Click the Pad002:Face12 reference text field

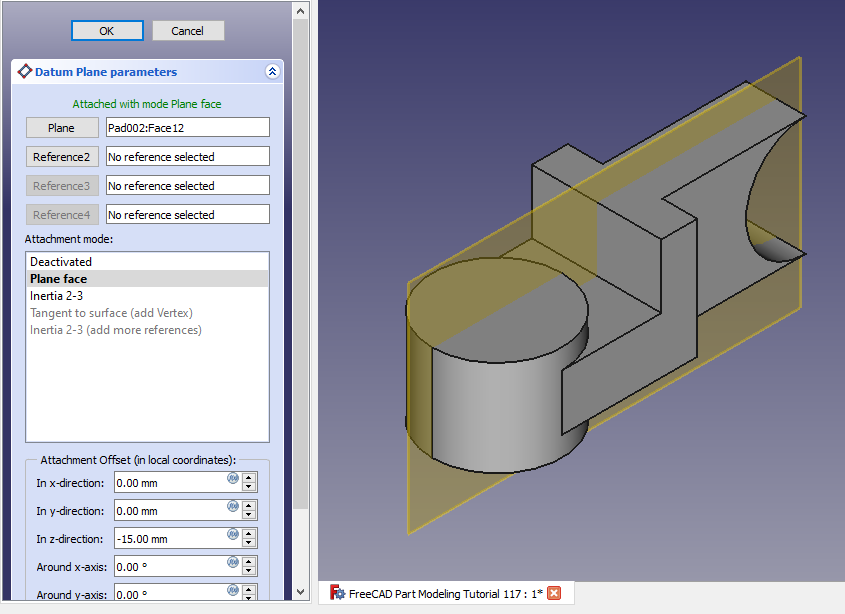pyautogui.click(x=187, y=128)
